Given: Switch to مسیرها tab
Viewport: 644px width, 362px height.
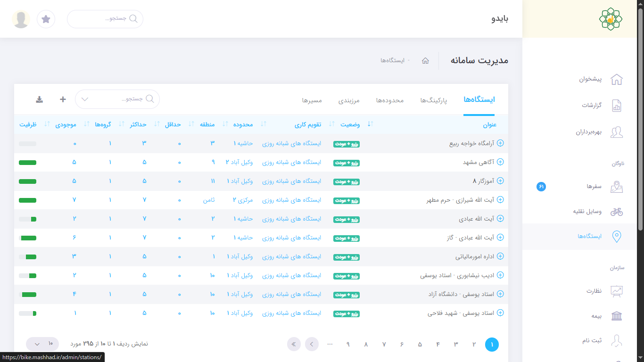Looking at the screenshot, I should coord(312,100).
